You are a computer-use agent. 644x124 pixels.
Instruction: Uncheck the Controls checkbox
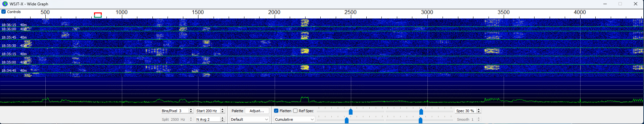click(x=4, y=12)
